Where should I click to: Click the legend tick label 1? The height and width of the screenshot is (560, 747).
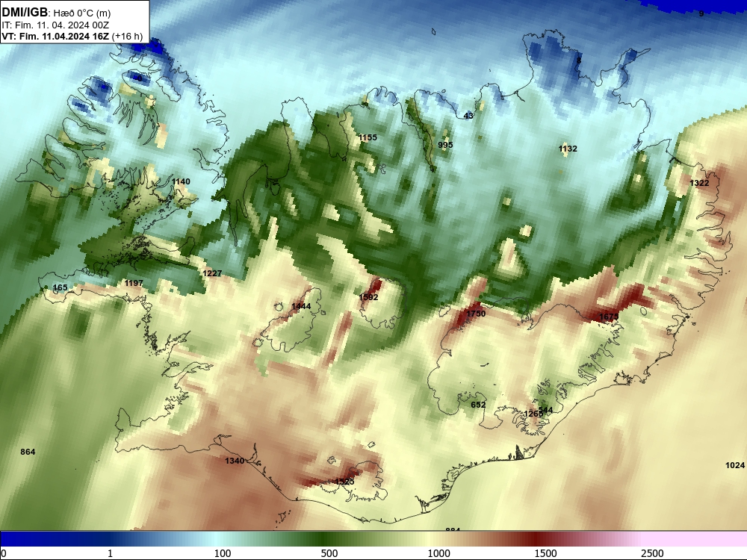[110, 553]
